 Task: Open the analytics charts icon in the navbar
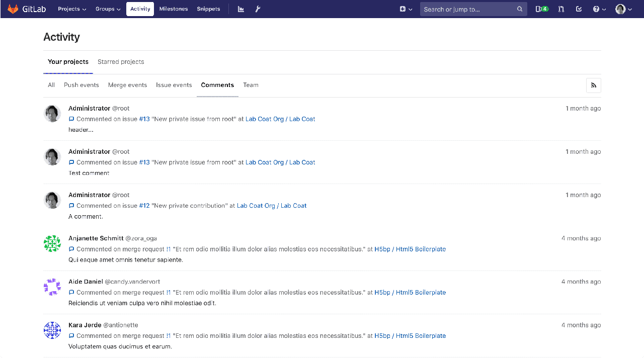[x=240, y=9]
